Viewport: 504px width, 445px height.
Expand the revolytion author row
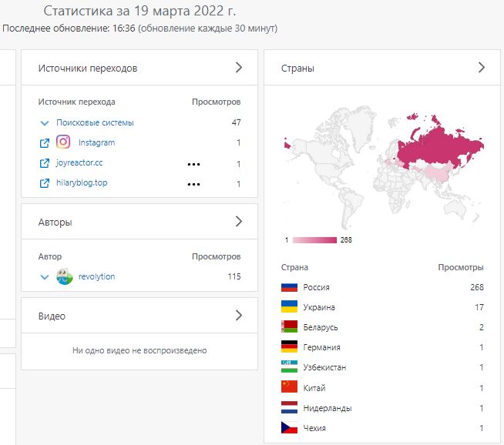(45, 276)
